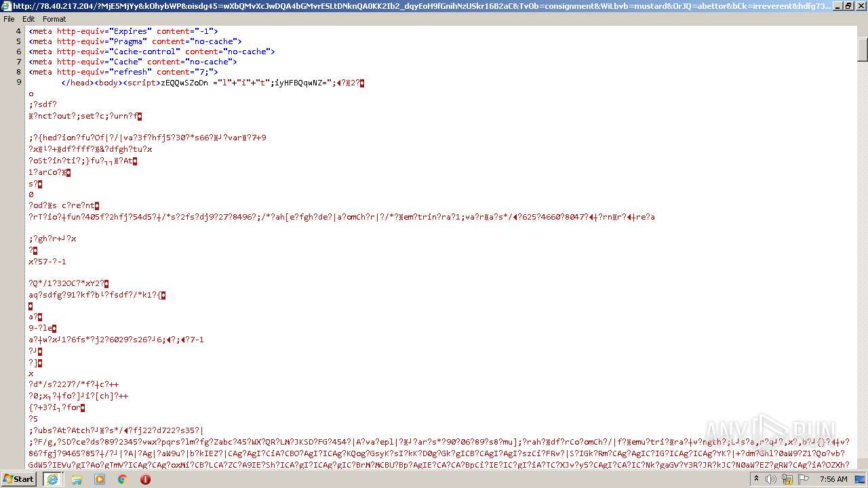This screenshot has width=868, height=488.
Task: Click the meta "refresh" content="7;" line
Action: click(x=123, y=72)
